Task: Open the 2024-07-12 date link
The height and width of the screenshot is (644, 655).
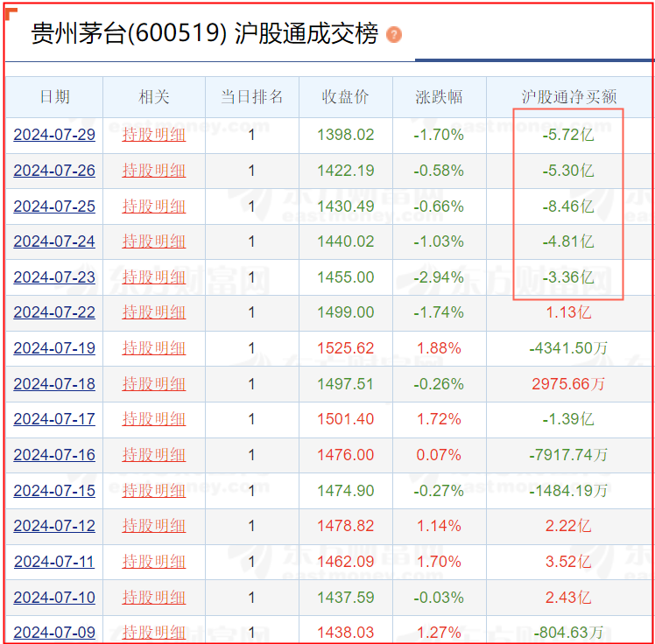Action: (x=54, y=526)
